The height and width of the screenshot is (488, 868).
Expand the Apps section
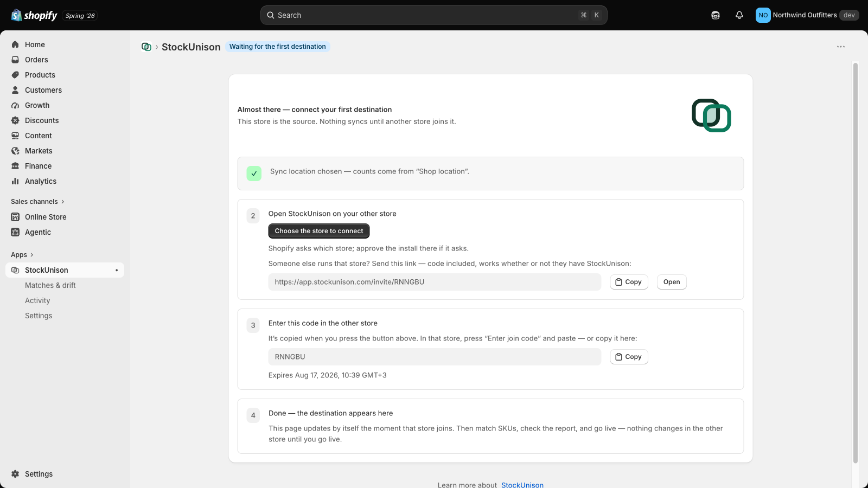[x=22, y=255]
